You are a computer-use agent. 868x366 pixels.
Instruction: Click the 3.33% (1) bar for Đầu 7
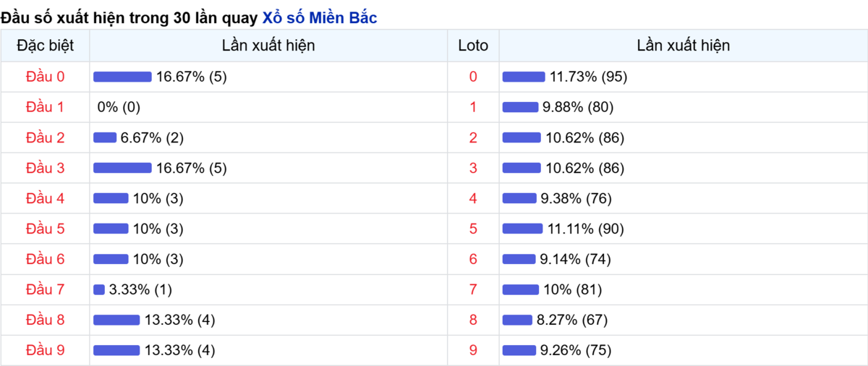click(x=99, y=289)
